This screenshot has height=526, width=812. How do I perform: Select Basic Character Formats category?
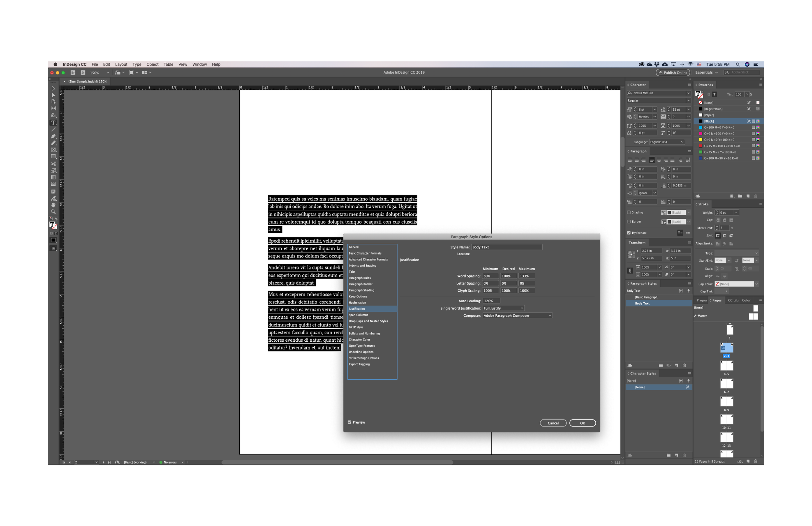(365, 253)
